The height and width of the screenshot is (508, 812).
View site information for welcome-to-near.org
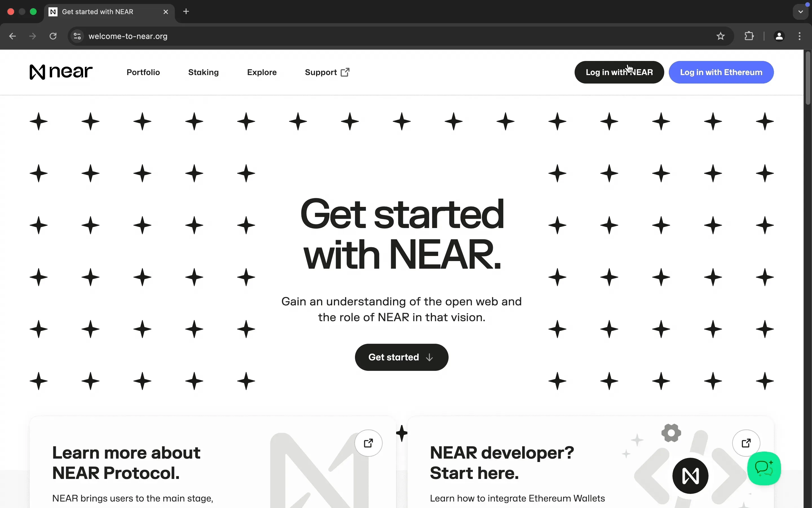click(77, 36)
